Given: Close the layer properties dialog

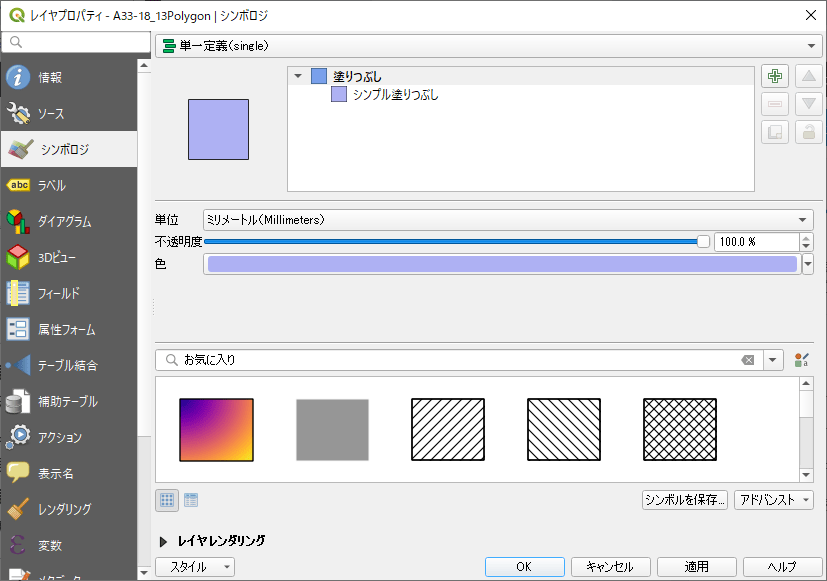Looking at the screenshot, I should tap(811, 15).
